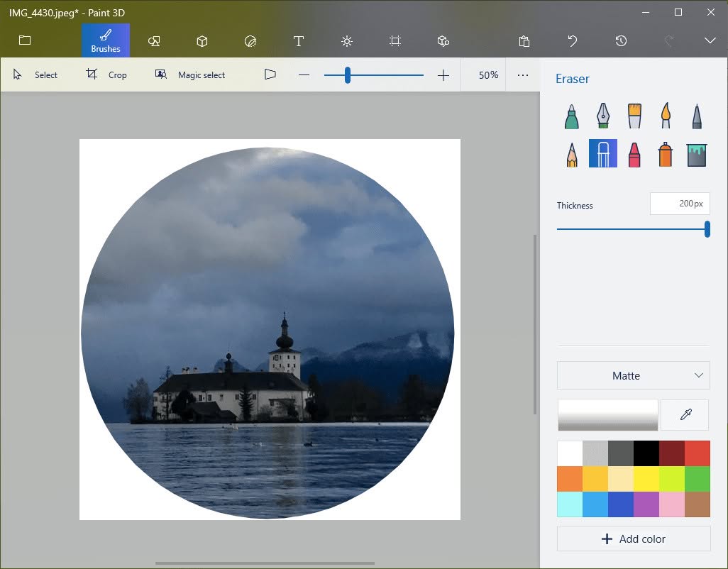Choose the Spray can tool
The width and height of the screenshot is (728, 569).
[666, 154]
